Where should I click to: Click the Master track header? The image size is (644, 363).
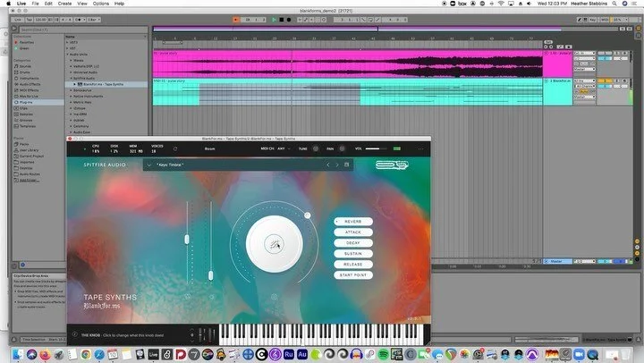pyautogui.click(x=558, y=261)
